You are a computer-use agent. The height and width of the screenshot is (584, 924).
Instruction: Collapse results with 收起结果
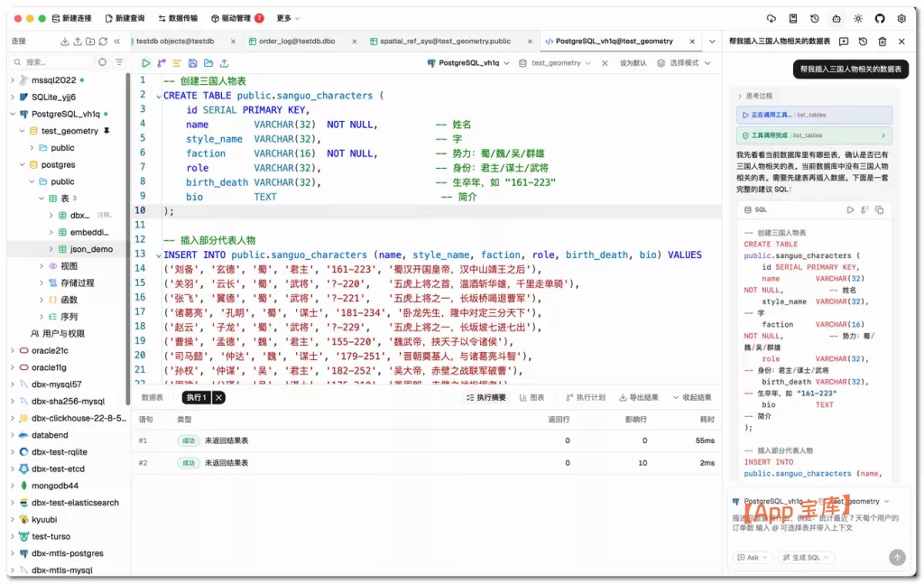coord(692,398)
